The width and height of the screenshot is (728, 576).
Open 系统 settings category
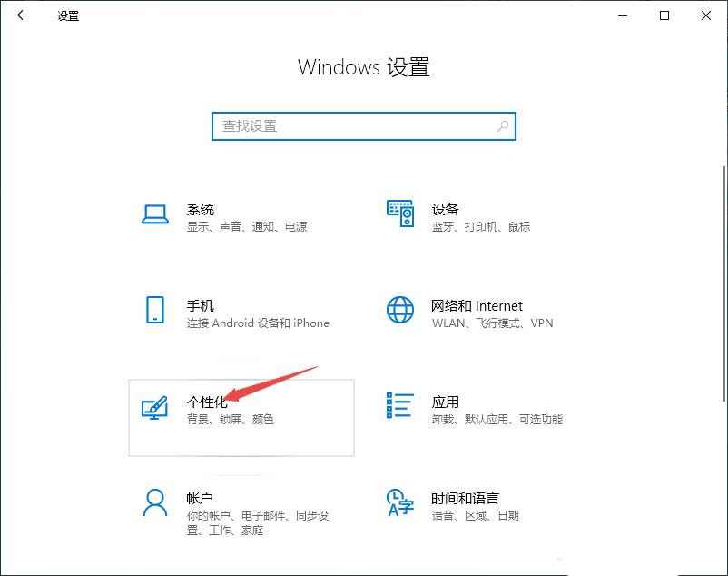[201, 210]
